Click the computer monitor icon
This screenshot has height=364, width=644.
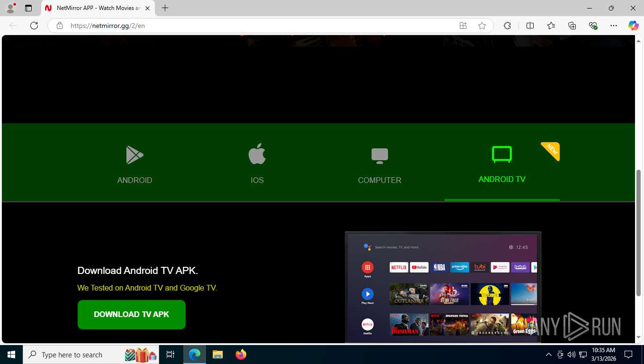(379, 156)
